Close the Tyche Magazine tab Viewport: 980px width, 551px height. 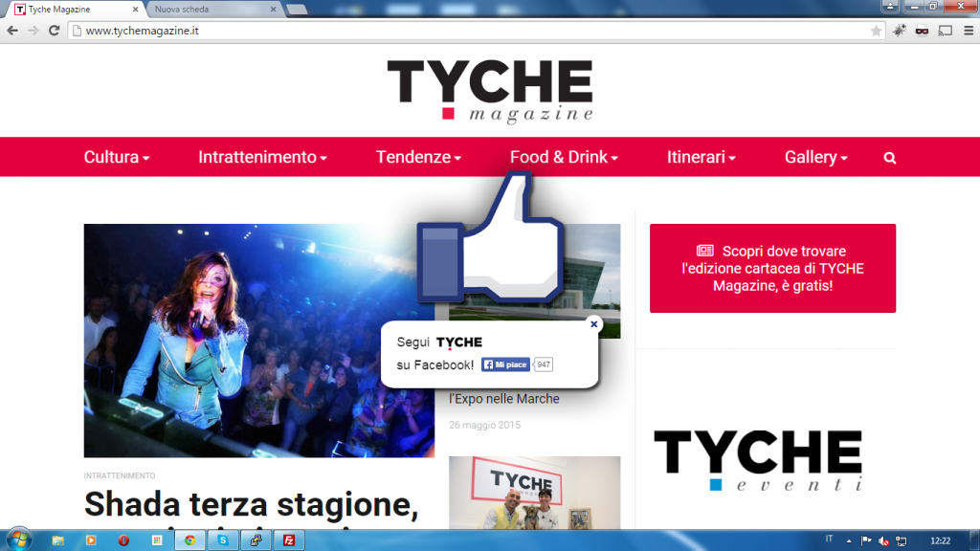(135, 10)
